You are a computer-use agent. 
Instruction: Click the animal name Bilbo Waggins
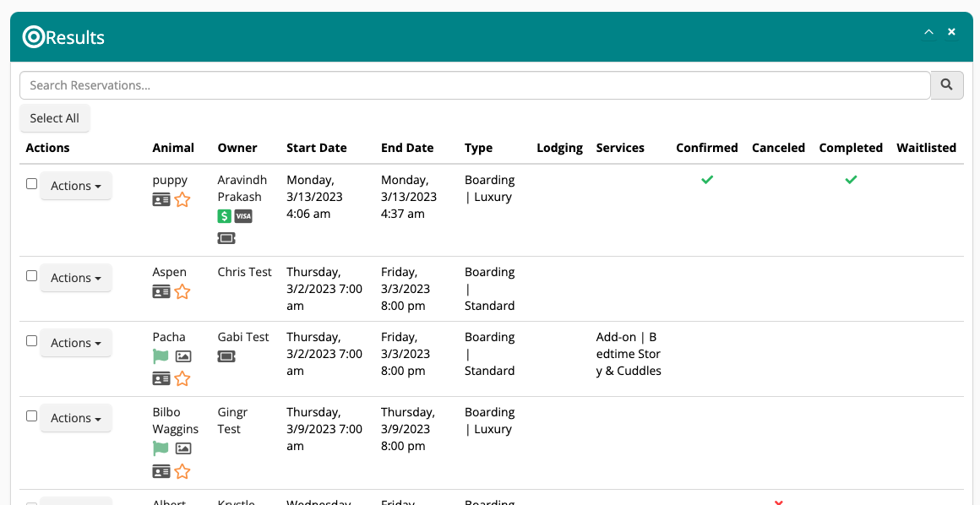(176, 421)
